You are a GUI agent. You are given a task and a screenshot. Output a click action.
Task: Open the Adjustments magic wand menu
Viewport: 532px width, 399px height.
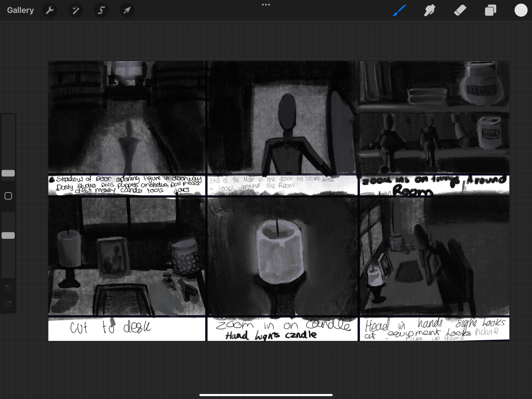76,10
